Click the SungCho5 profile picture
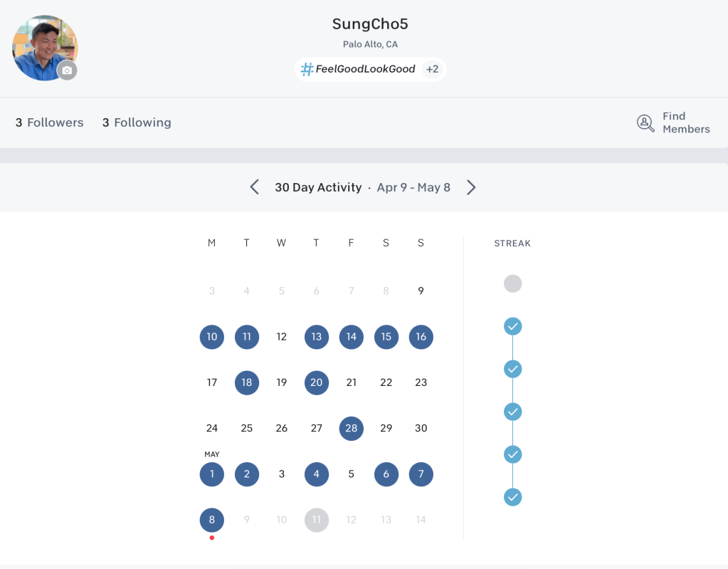The image size is (728, 569). tap(41, 46)
